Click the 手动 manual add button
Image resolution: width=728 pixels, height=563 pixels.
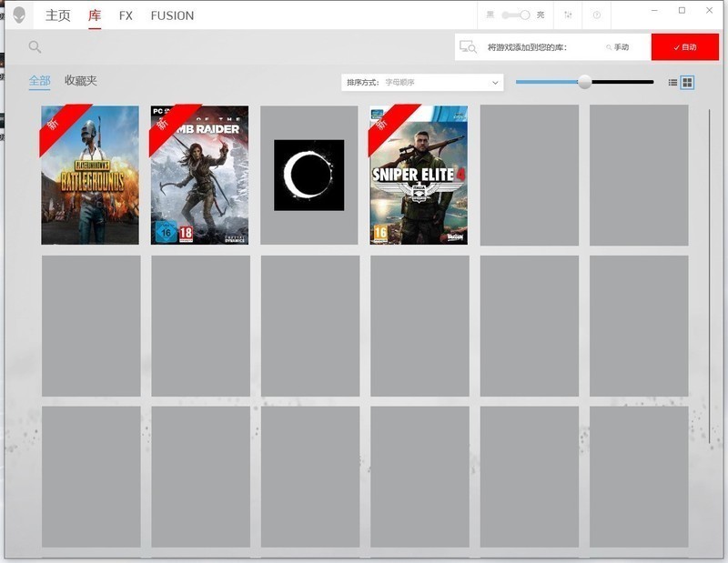click(617, 47)
